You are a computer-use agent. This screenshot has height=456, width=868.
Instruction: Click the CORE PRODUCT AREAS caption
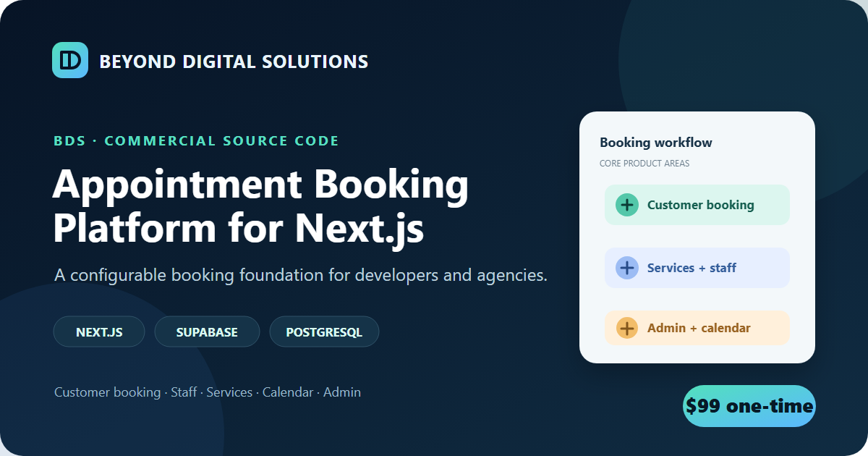pos(644,164)
